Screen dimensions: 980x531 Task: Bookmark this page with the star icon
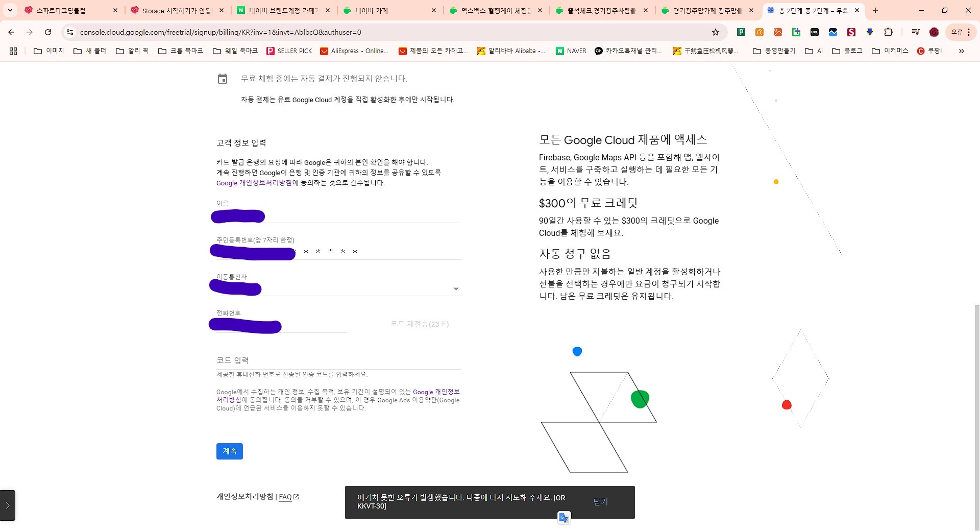point(716,32)
